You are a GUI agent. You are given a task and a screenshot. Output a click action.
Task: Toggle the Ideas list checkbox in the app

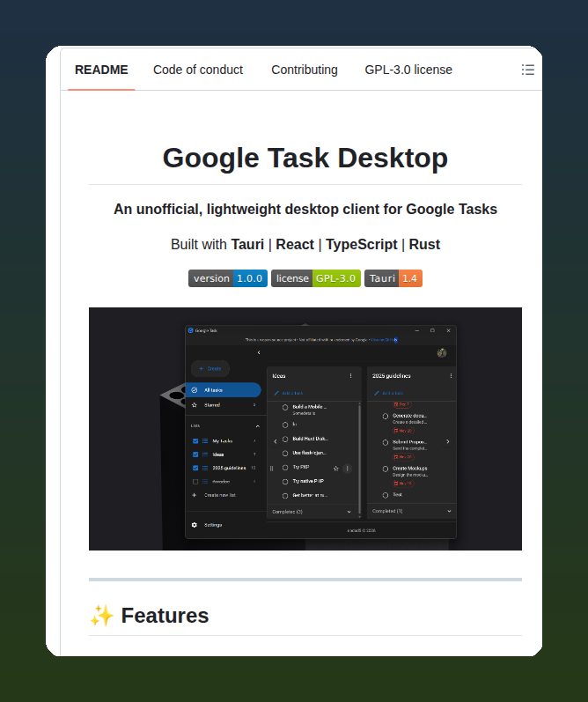pos(195,454)
